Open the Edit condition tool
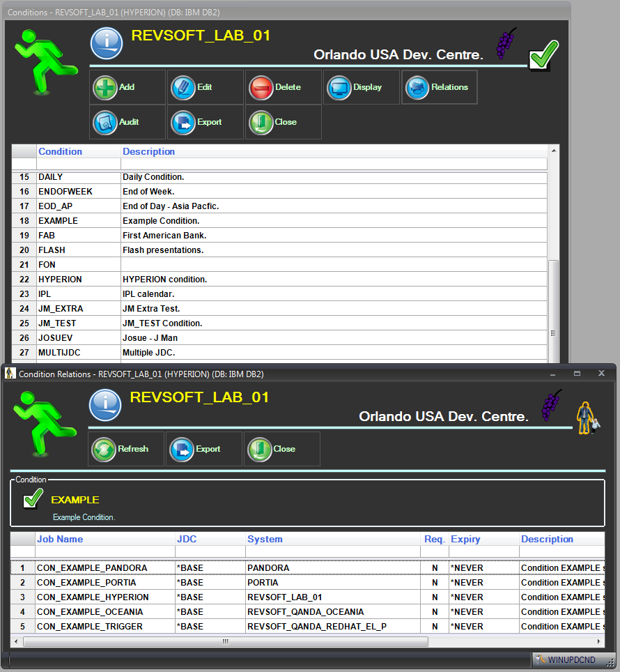Viewport: 620px width, 672px height. pyautogui.click(x=205, y=87)
